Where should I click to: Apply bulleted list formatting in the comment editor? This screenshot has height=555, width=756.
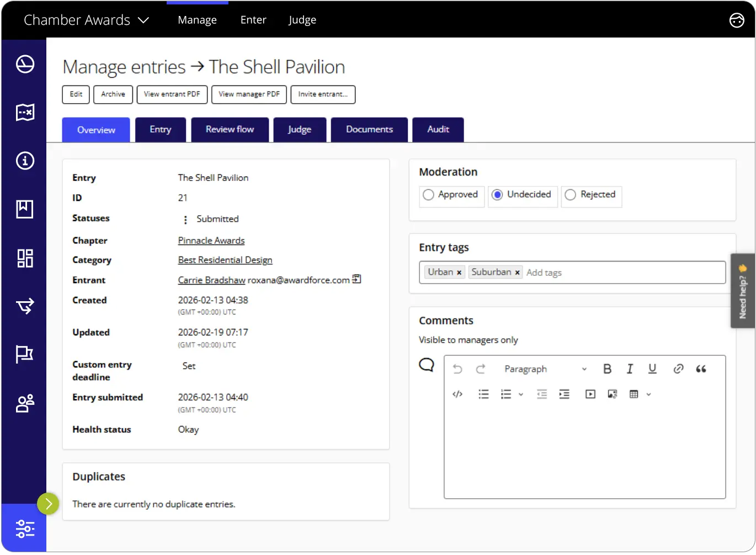point(483,394)
